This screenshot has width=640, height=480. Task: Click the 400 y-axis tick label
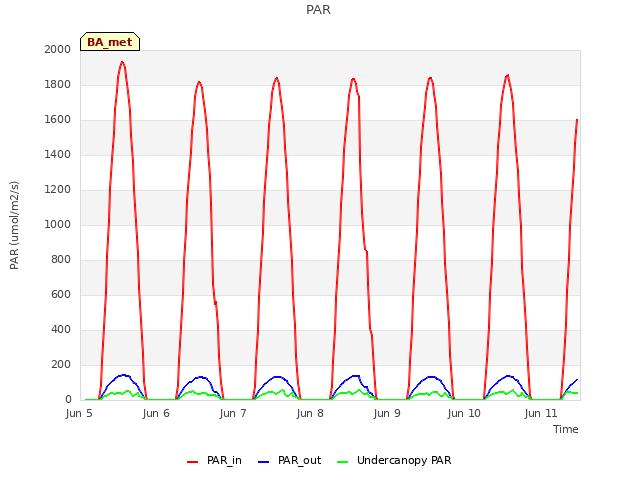point(61,329)
